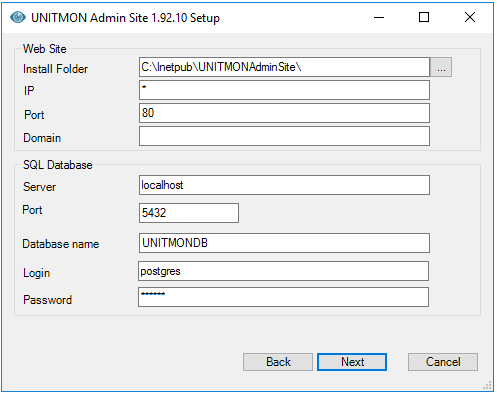
Task: Click the resize grip at window corner
Action: 487,386
